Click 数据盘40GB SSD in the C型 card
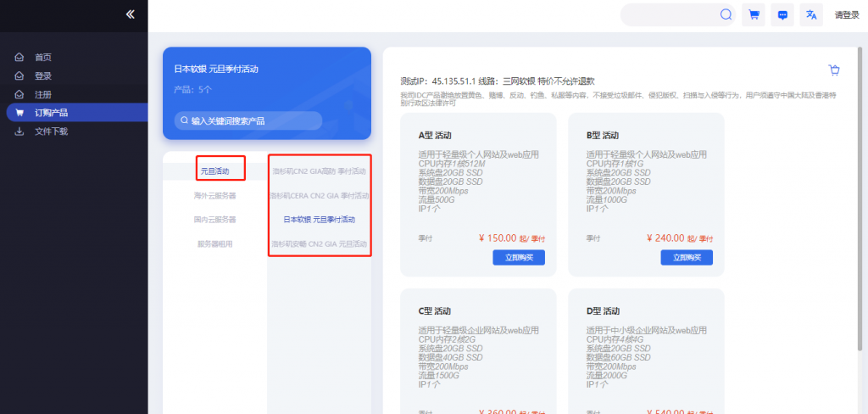The image size is (868, 414). [451, 357]
